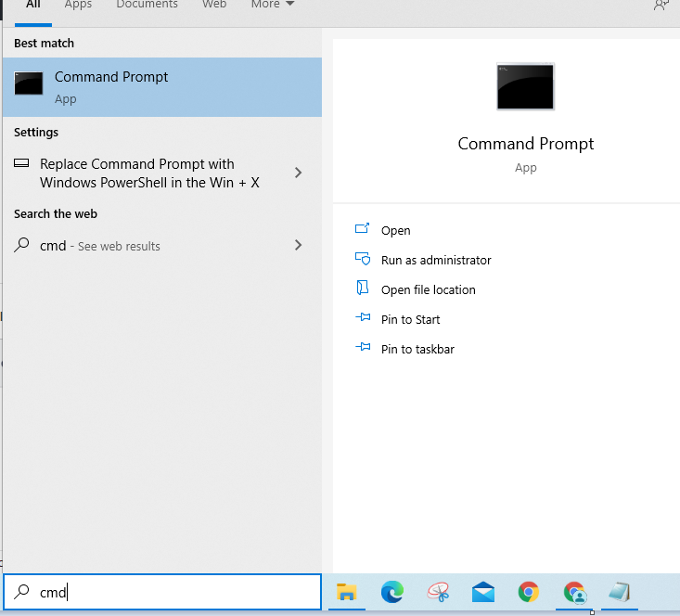Click the search box containing cmd

[162, 592]
